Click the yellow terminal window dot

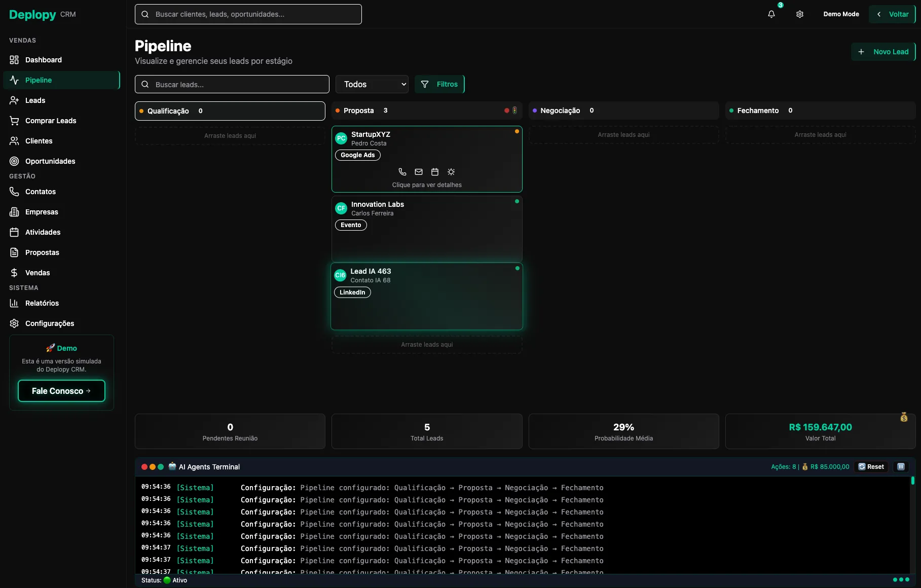pyautogui.click(x=153, y=467)
